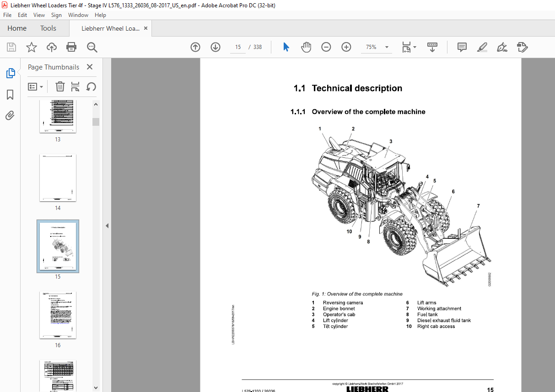Open the Window menu
This screenshot has height=392, width=555.
(78, 15)
